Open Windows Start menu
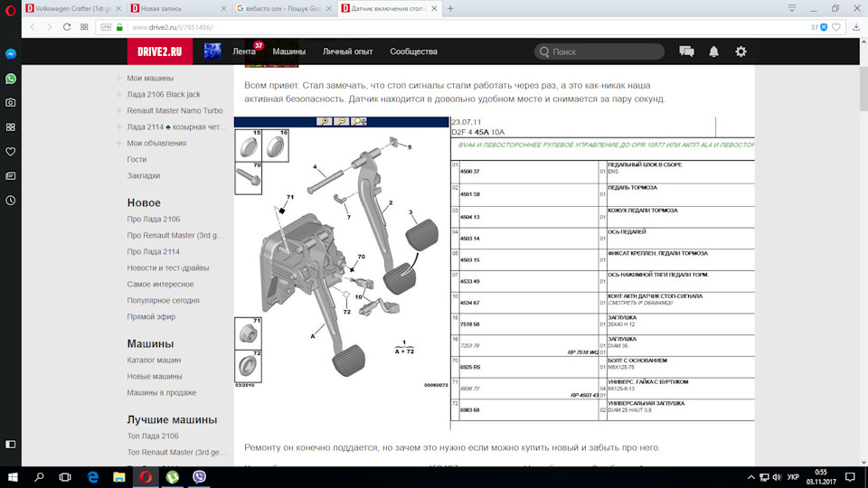The image size is (868, 488). [12, 477]
